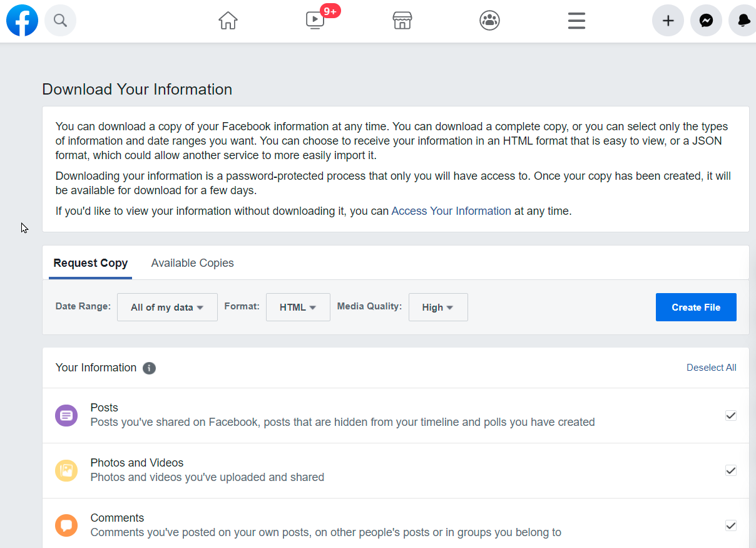
Task: Open the Notifications bell icon
Action: click(743, 21)
